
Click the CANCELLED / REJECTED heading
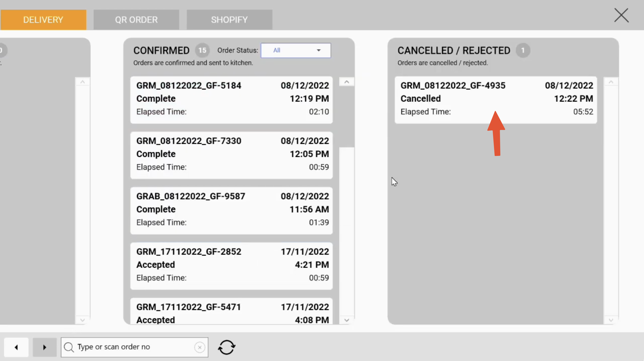point(454,51)
